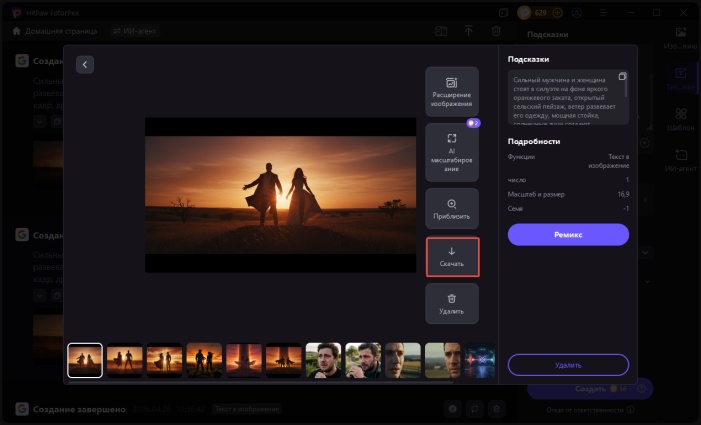Open the second man portrait thumbnail

point(363,360)
